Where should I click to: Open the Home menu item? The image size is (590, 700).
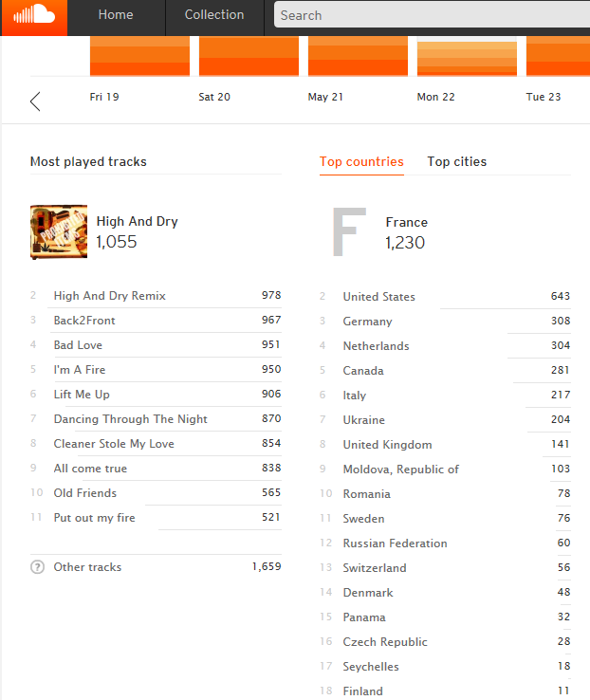116,15
